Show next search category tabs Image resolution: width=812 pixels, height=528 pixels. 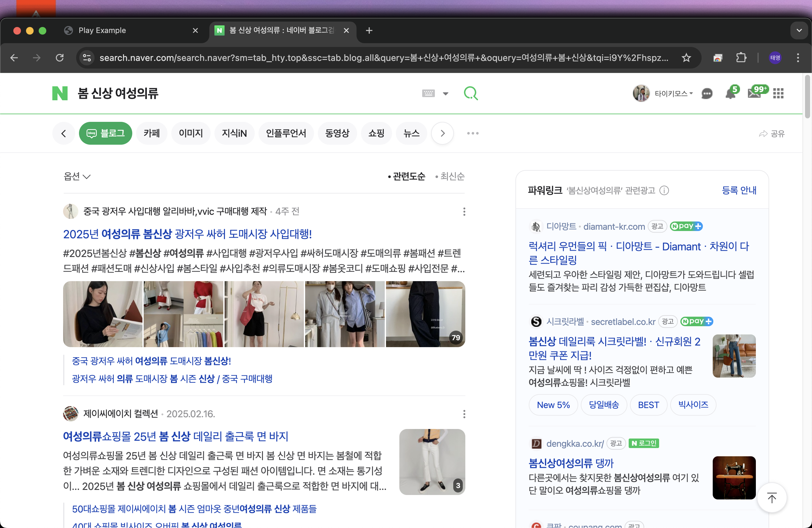[442, 133]
